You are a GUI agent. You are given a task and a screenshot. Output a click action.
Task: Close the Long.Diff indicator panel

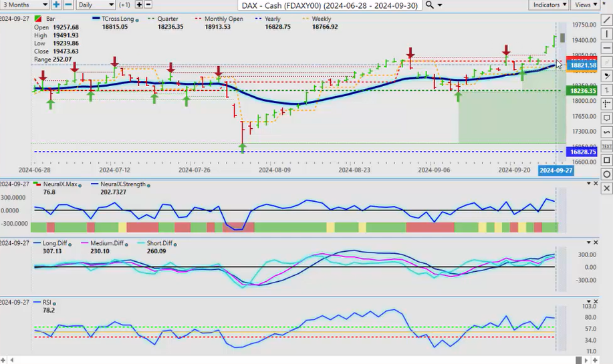click(x=596, y=242)
